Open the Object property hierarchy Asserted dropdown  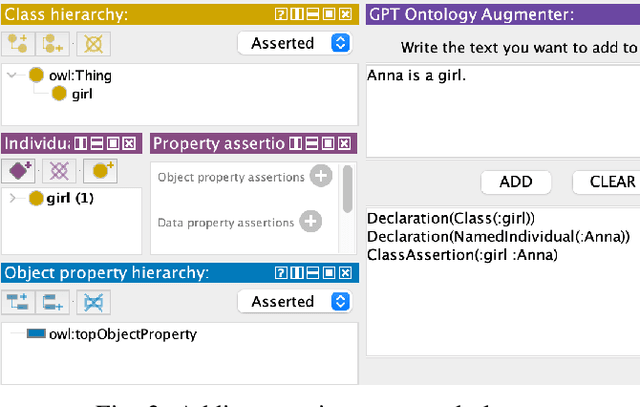tap(295, 301)
